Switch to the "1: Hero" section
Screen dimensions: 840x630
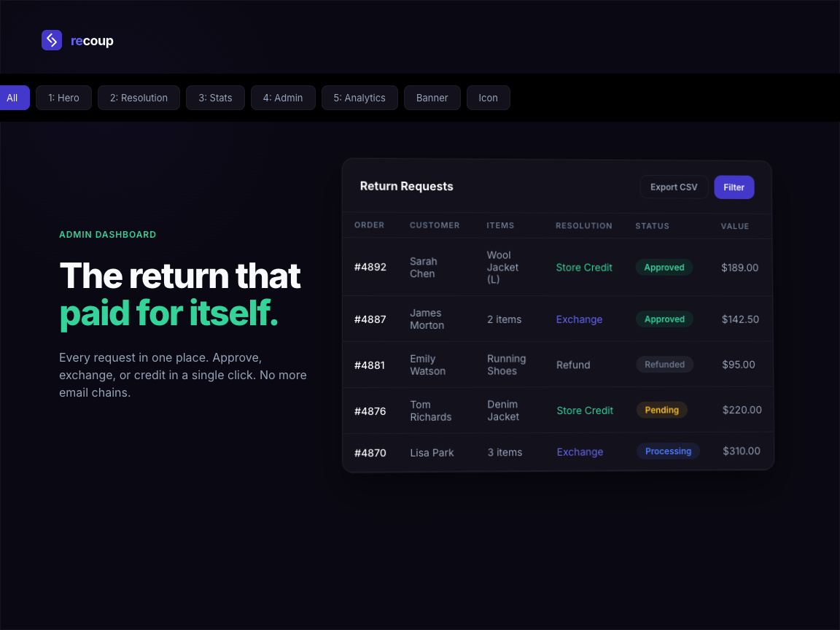[x=63, y=97]
